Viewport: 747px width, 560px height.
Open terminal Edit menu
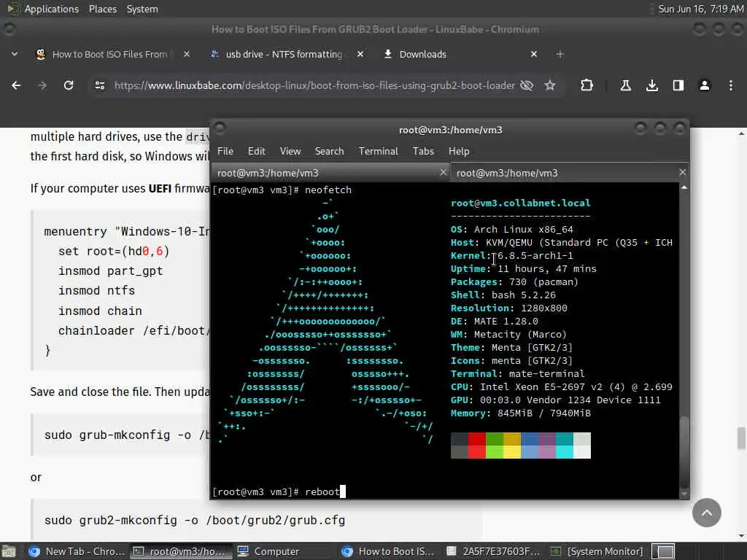click(256, 151)
